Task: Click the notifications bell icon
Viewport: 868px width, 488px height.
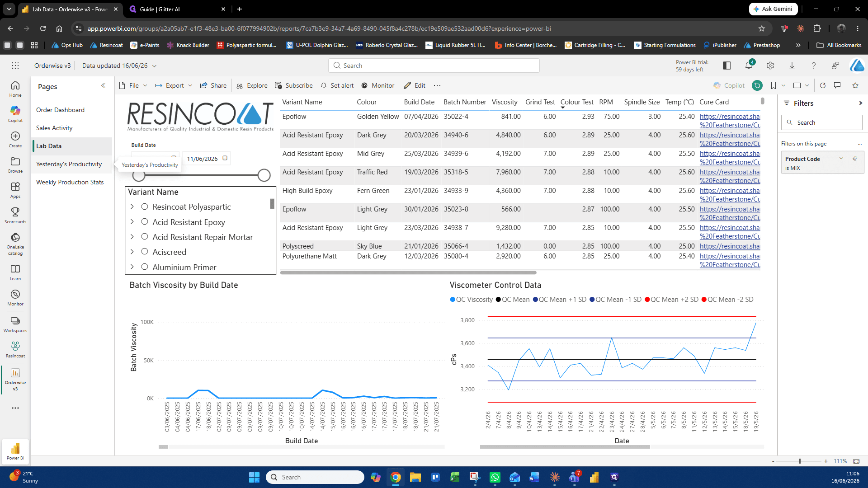Action: (749, 66)
